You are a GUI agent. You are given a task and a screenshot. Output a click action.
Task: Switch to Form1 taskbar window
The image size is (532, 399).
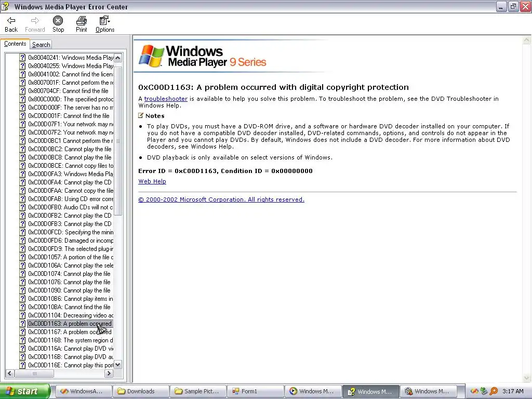(256, 392)
